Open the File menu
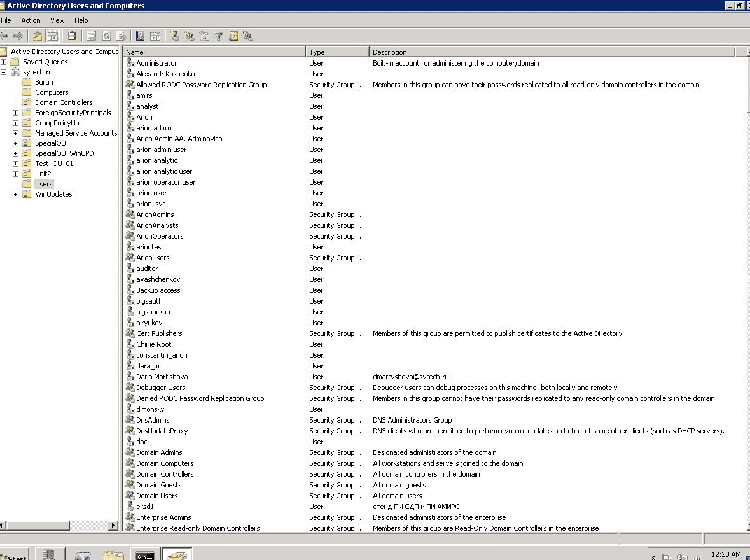Image resolution: width=750 pixels, height=560 pixels. pos(6,20)
